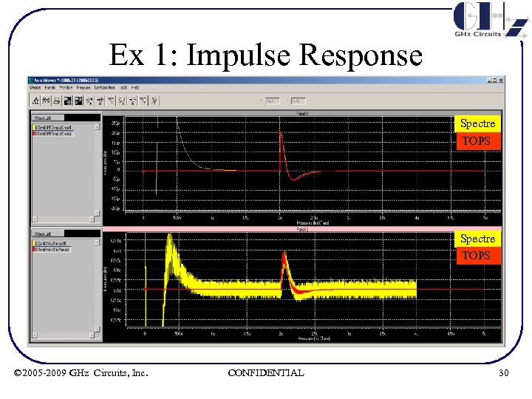Click the red color swatch in lower Wave List
The height and width of the screenshot is (399, 532).
click(x=34, y=250)
